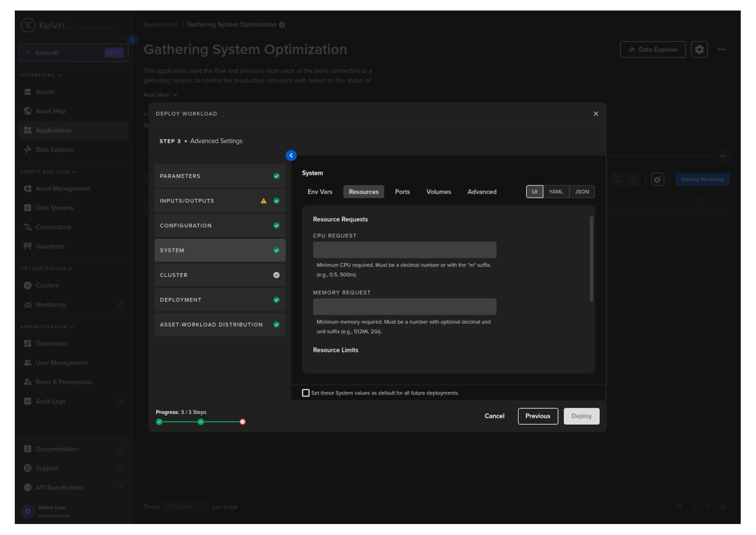
Task: Click the CPU Request input field
Action: click(x=404, y=250)
